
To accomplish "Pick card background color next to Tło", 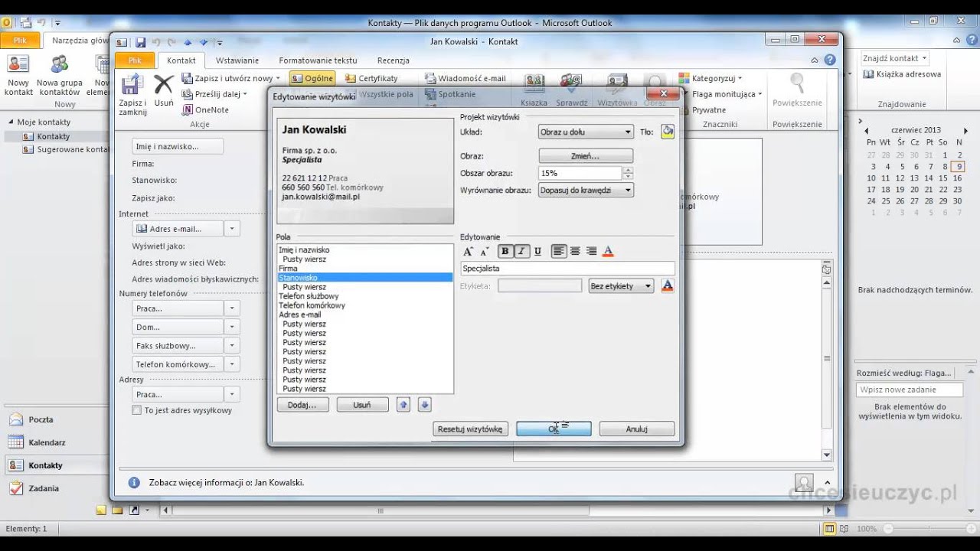I will tap(668, 132).
